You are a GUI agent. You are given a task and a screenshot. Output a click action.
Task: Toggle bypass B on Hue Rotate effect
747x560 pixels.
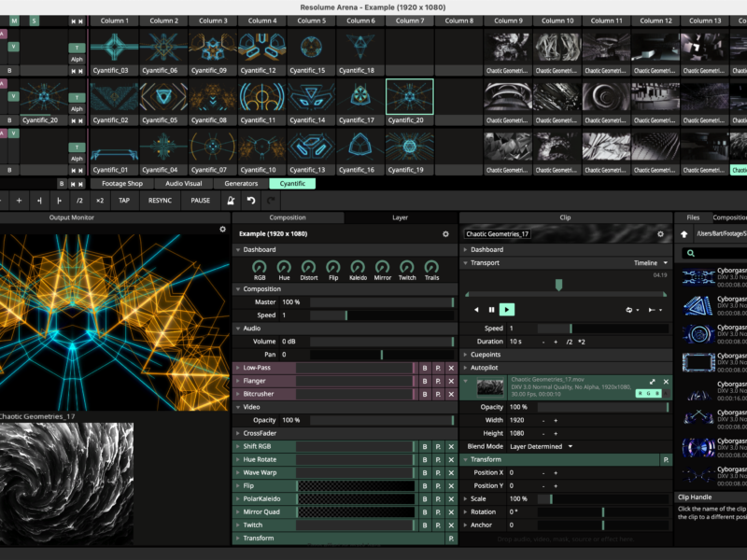pos(425,459)
